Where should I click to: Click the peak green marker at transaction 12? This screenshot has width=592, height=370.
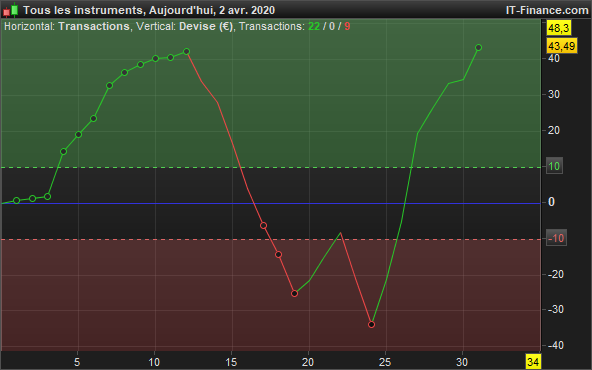(x=186, y=51)
